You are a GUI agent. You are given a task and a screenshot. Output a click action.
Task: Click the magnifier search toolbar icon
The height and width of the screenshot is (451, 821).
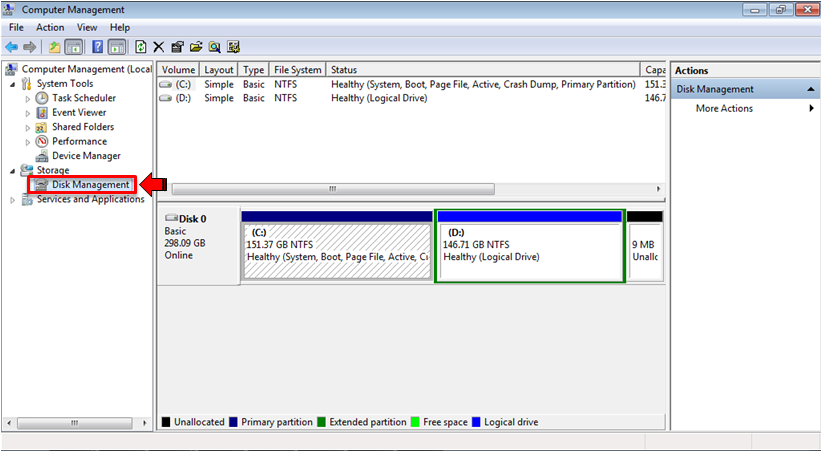(x=214, y=47)
